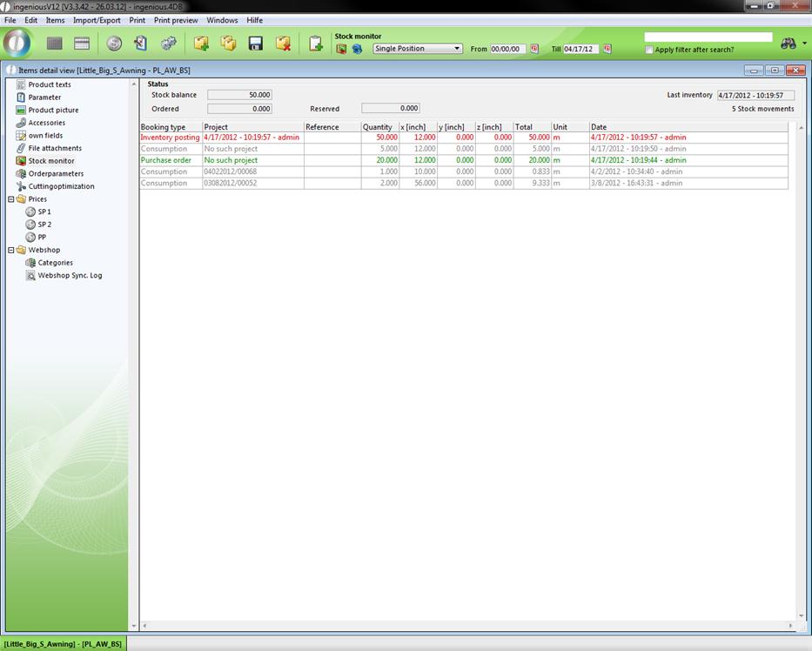812x651 pixels.
Task: Click the Quantity column header
Action: (x=378, y=127)
